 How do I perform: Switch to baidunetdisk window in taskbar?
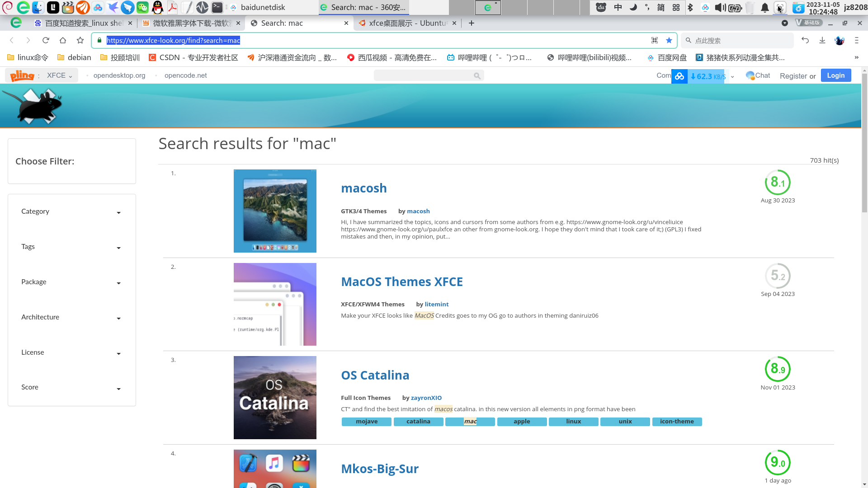pos(258,7)
